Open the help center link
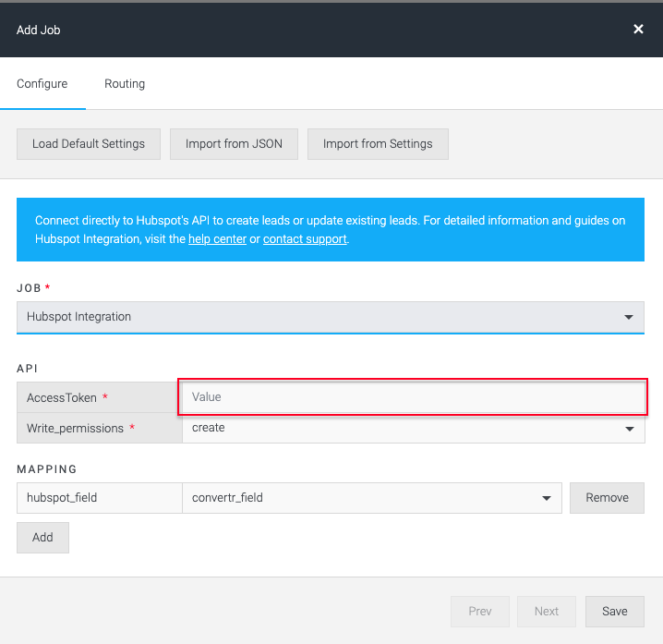 [x=217, y=239]
